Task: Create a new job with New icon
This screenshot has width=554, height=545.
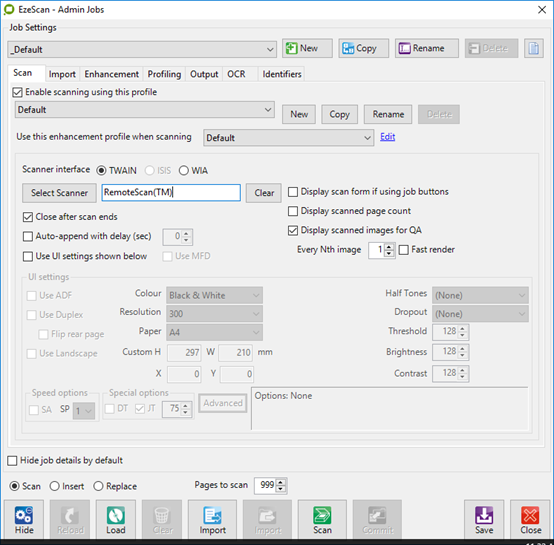Action: click(307, 48)
